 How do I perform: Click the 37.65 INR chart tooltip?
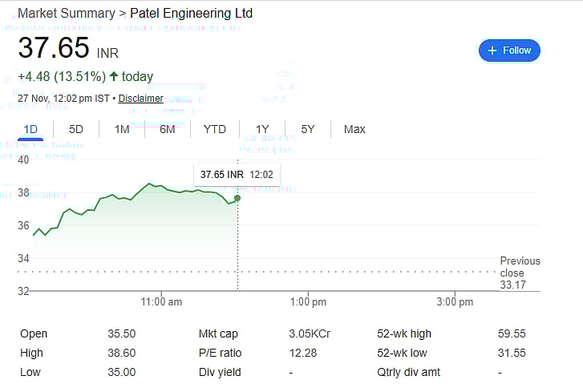237,174
